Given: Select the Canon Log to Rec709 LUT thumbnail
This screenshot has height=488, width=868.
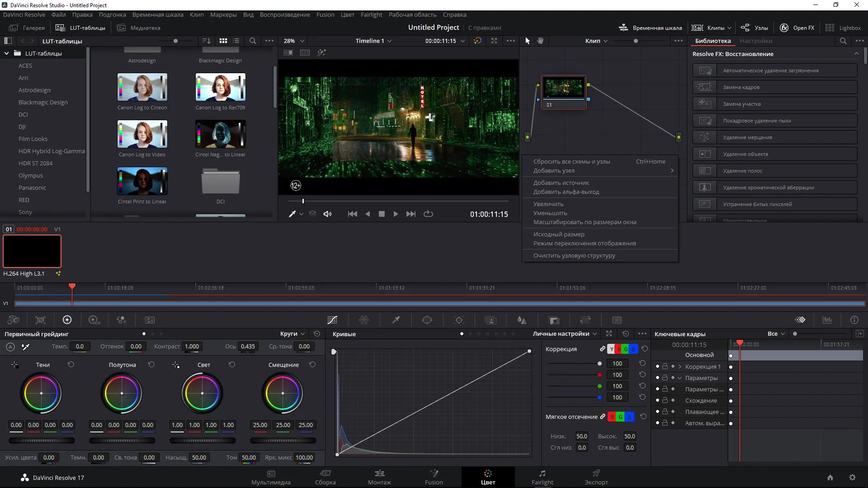Looking at the screenshot, I should [x=220, y=87].
